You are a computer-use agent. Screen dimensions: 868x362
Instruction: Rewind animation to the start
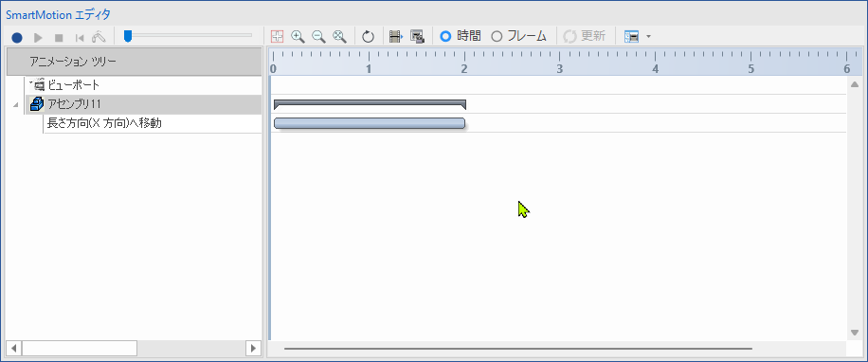coord(80,38)
